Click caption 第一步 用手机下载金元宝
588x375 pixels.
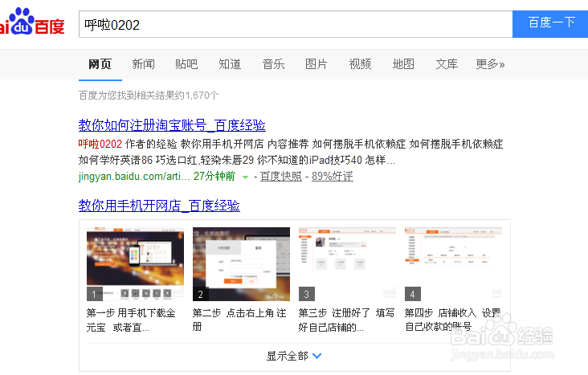click(131, 320)
